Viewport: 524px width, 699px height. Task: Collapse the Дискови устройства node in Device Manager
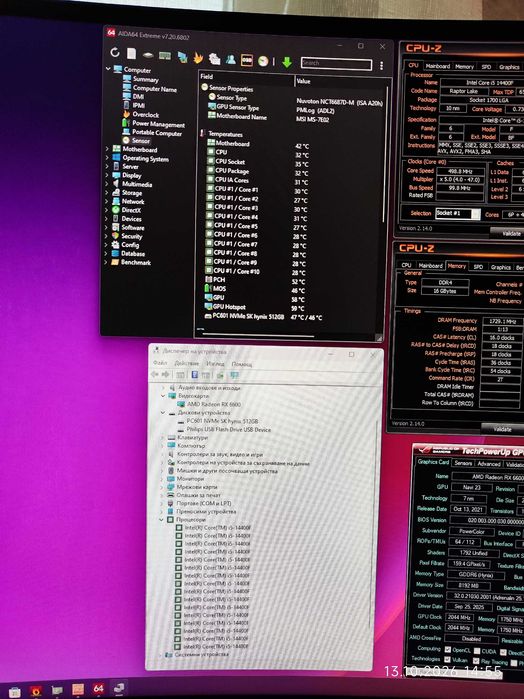click(163, 413)
